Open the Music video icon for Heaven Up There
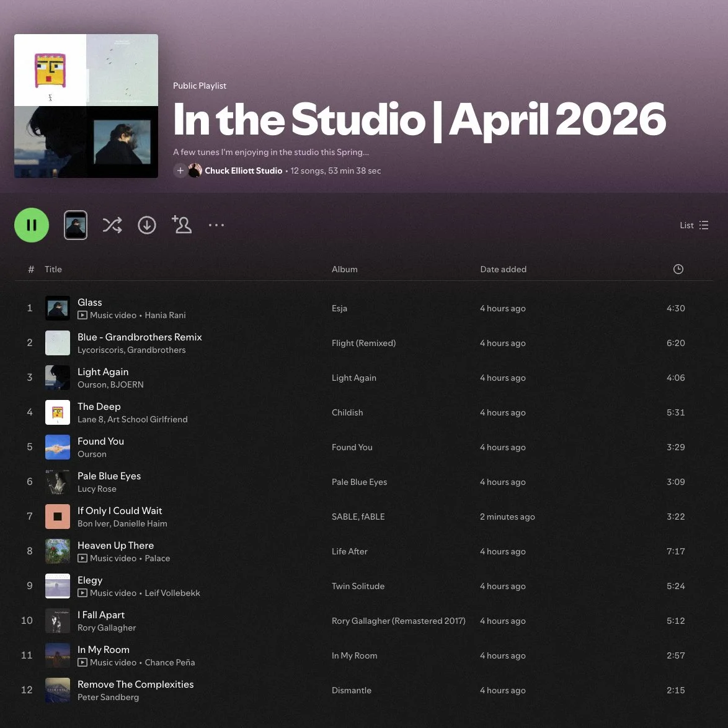 tap(82, 559)
